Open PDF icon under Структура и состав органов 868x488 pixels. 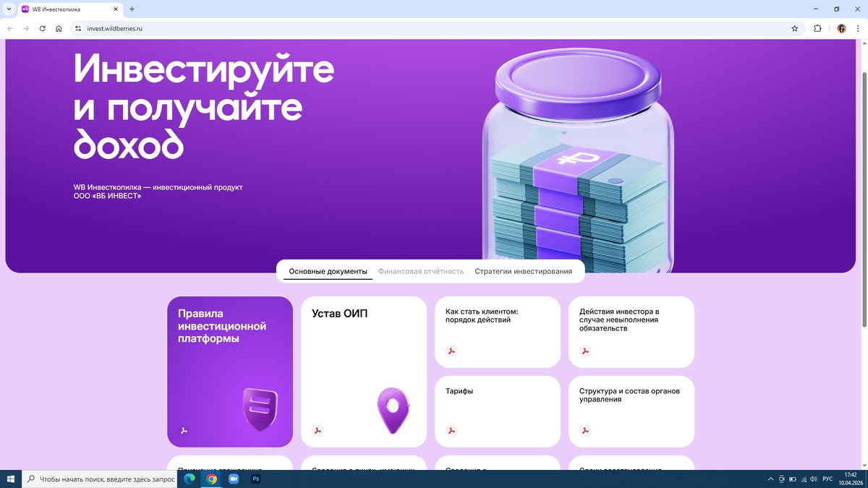tap(585, 431)
